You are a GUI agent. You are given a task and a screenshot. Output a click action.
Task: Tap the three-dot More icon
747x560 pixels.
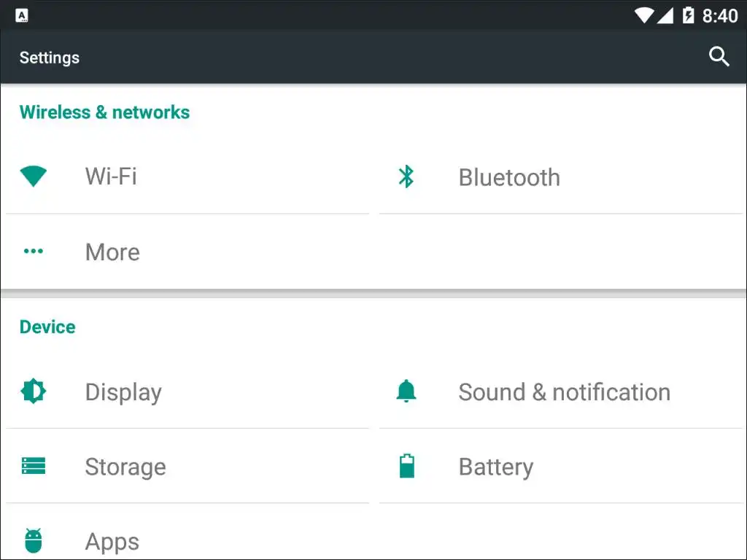[x=34, y=252]
